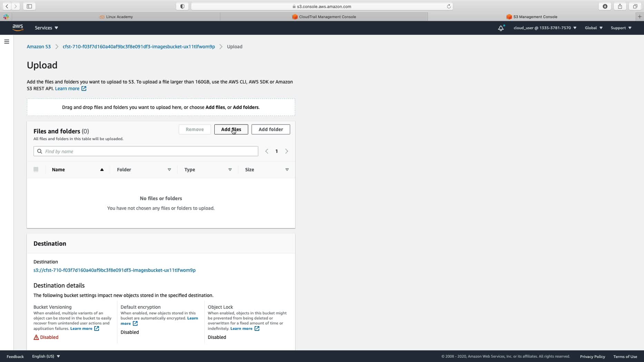Reload the page with the refresh icon
Screen dimensions: 644x362
[449, 6]
